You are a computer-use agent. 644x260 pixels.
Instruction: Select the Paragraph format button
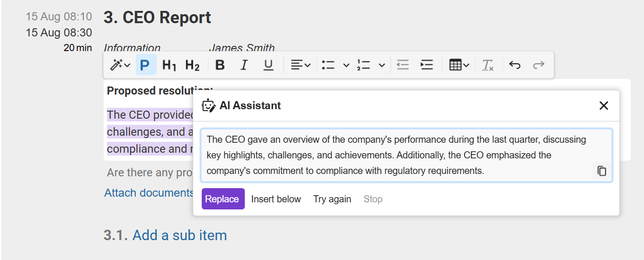pyautogui.click(x=146, y=65)
